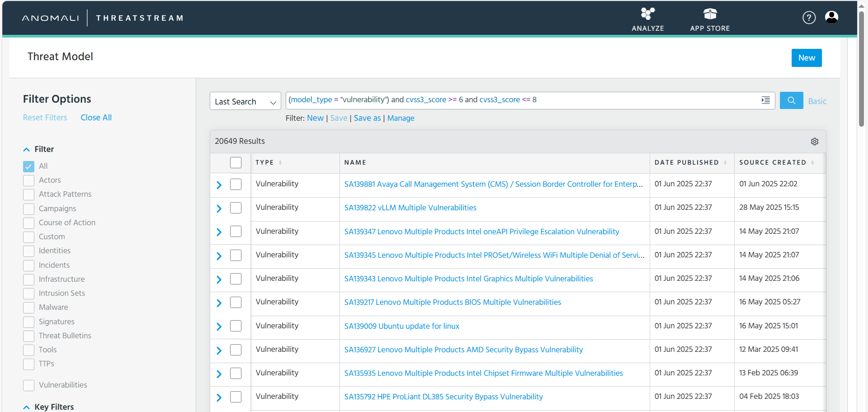868x412 pixels.
Task: Switch to Basic search mode
Action: pos(817,101)
